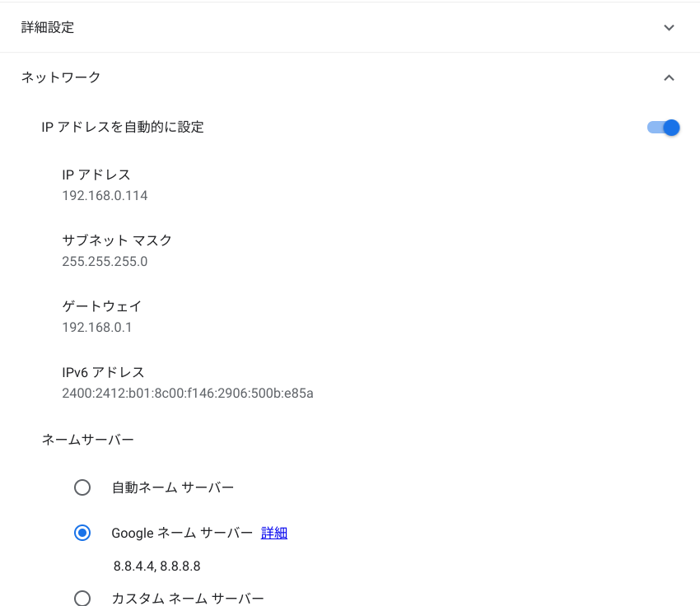The height and width of the screenshot is (606, 700).
Task: Click the カスタム ネーム サーバー label
Action: point(188,598)
